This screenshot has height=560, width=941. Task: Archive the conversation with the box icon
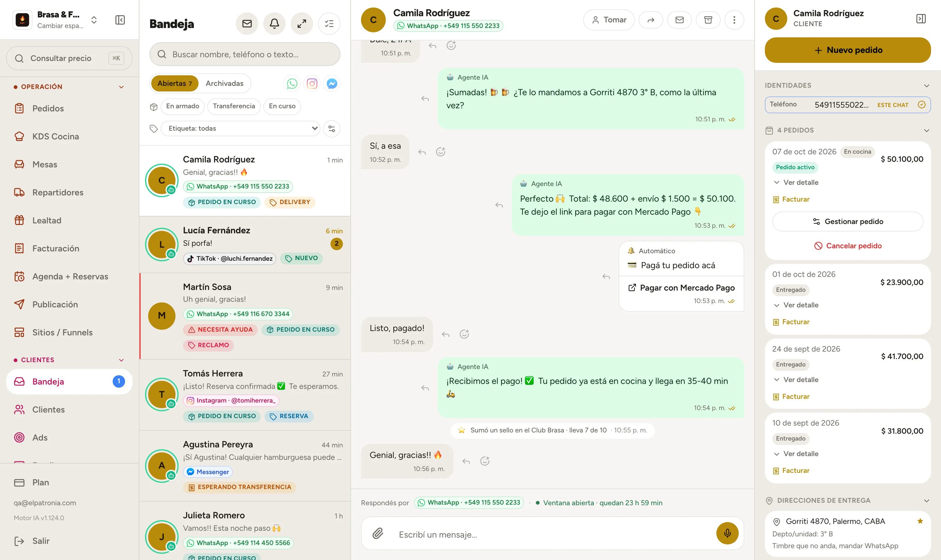point(708,20)
